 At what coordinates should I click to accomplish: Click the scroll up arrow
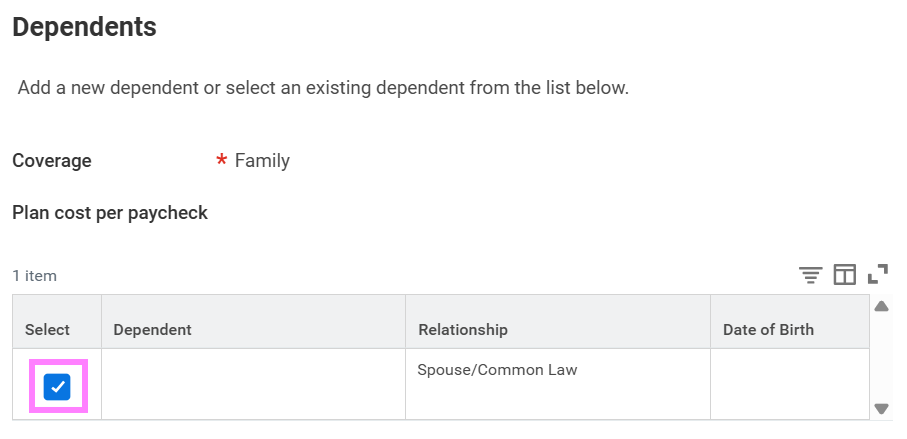[881, 306]
